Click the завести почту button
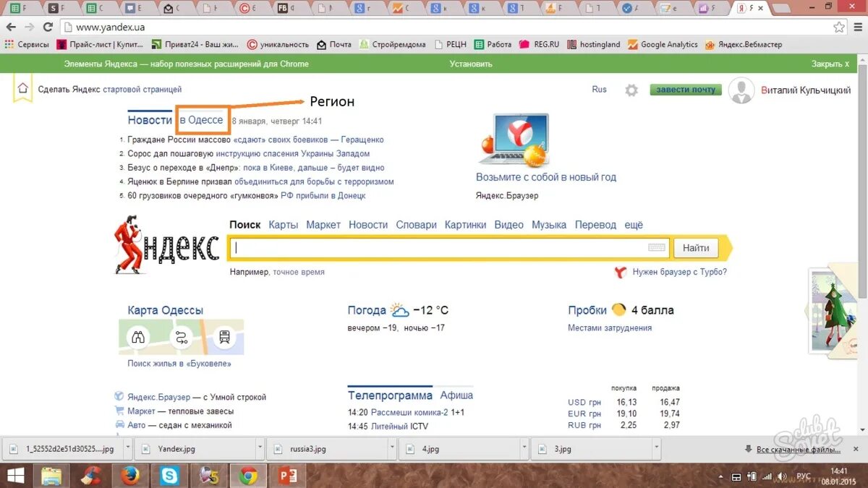Image resolution: width=868 pixels, height=488 pixels. [686, 90]
